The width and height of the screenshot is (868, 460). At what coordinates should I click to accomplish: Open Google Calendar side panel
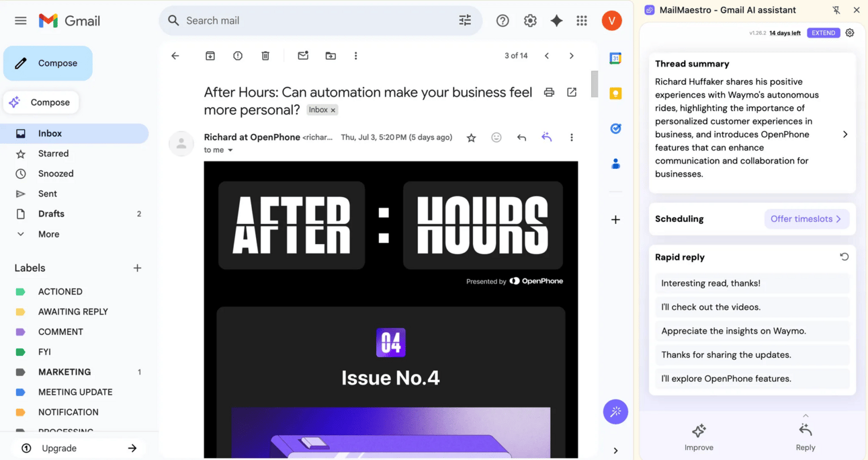615,59
